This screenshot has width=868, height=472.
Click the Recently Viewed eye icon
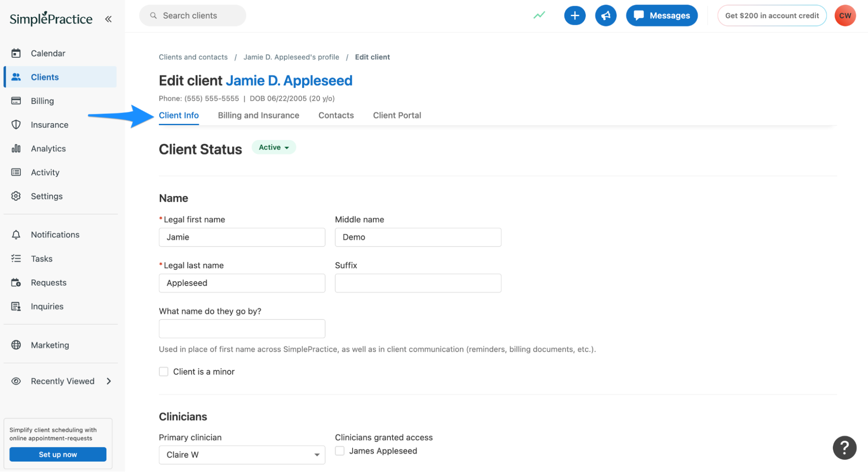16,381
